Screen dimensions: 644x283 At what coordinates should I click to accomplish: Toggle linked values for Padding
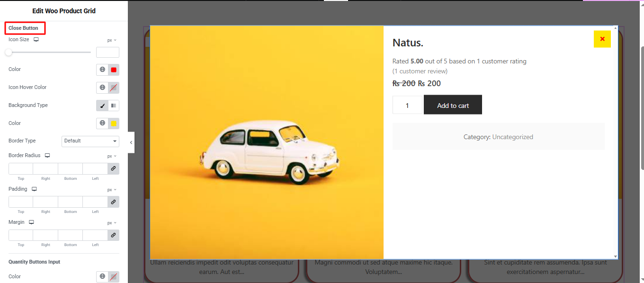113,202
